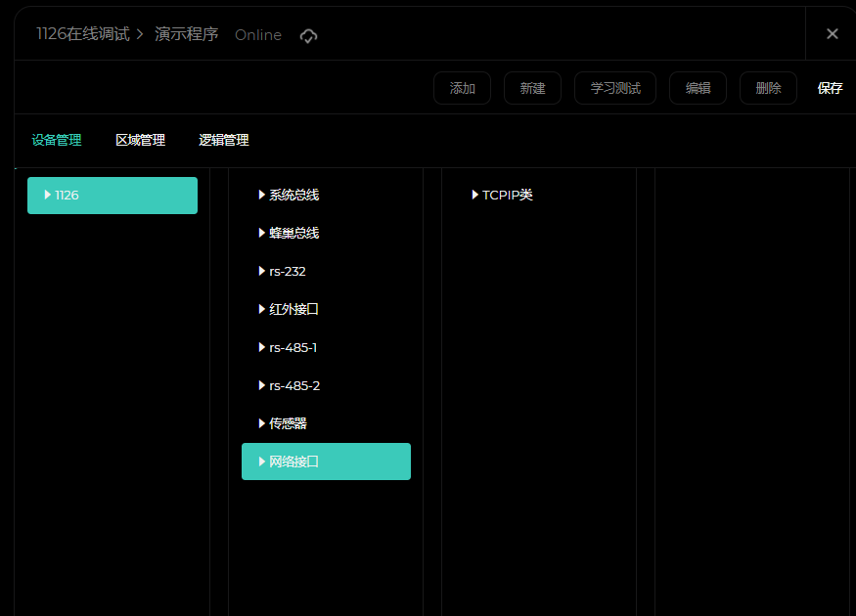Expand the 1126 device node arrow

pos(48,195)
